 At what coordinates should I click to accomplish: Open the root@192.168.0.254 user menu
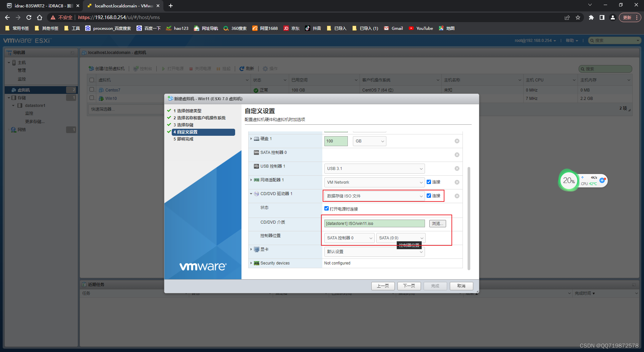pos(535,41)
